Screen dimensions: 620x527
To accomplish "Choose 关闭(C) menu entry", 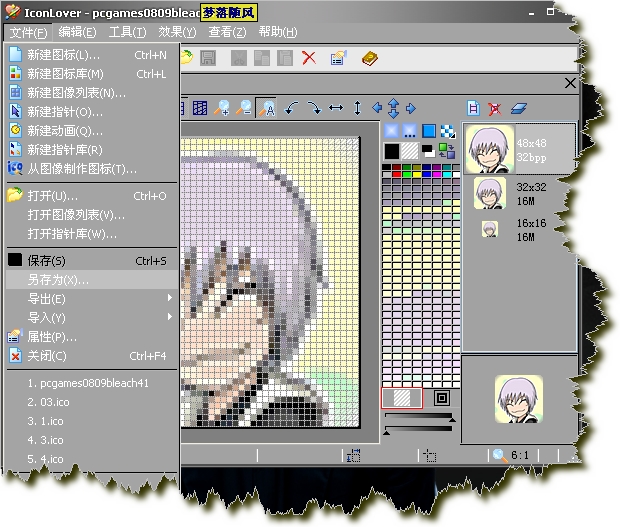I will tap(92, 356).
